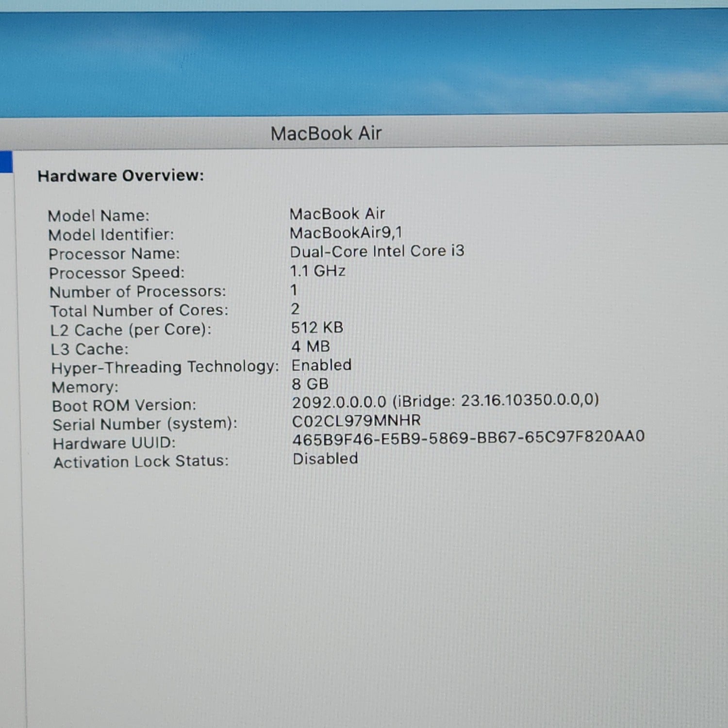Click the Dual-Core Intel Core i3 text
Screen dimensions: 728x728
click(x=377, y=251)
